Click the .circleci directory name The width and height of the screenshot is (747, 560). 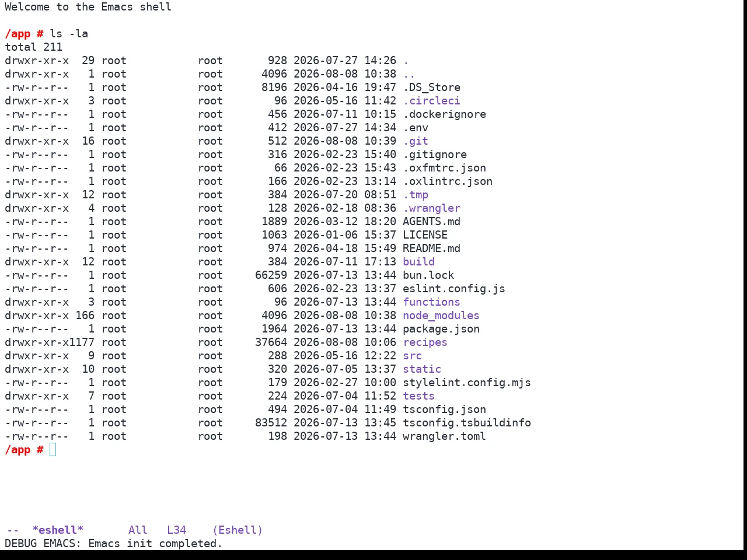coord(431,101)
